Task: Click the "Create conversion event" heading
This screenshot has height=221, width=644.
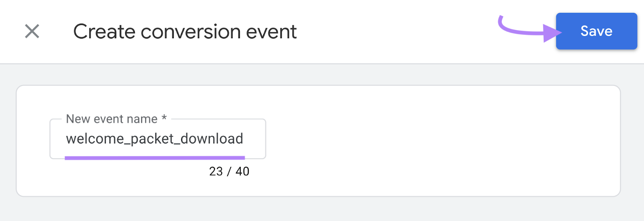Action: 185,32
